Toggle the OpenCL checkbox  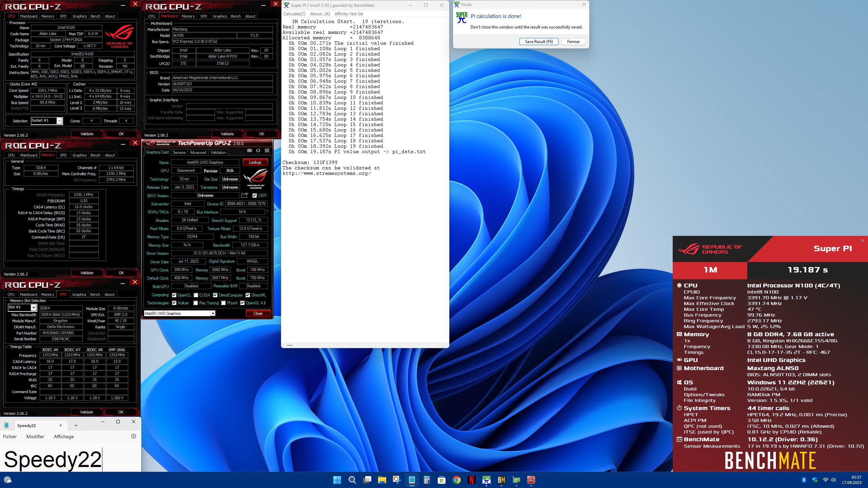[x=174, y=295]
